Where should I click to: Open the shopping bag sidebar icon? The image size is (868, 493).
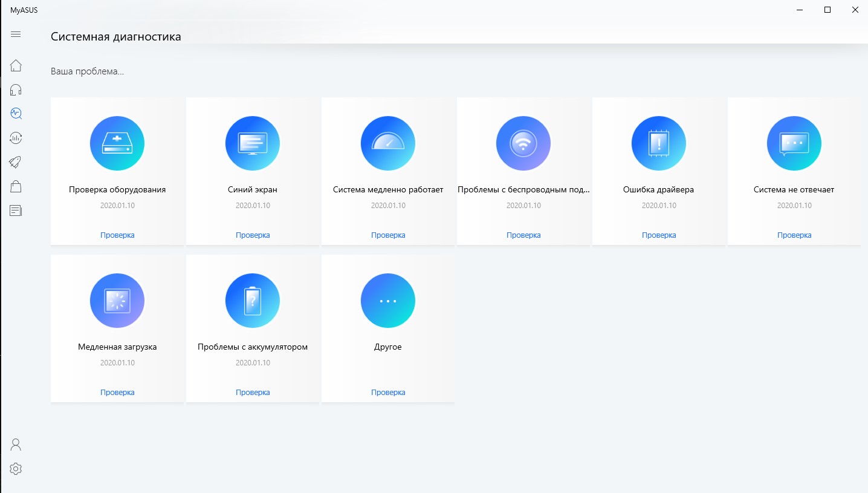16,186
